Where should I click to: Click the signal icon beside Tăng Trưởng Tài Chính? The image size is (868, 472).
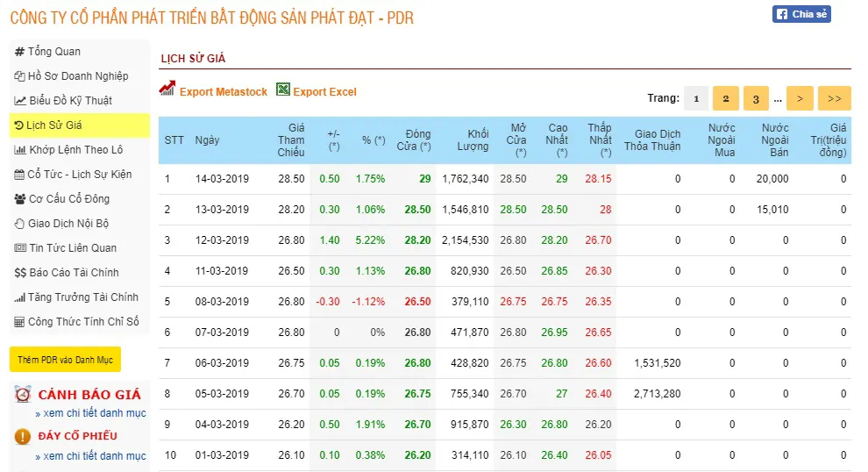(20, 297)
